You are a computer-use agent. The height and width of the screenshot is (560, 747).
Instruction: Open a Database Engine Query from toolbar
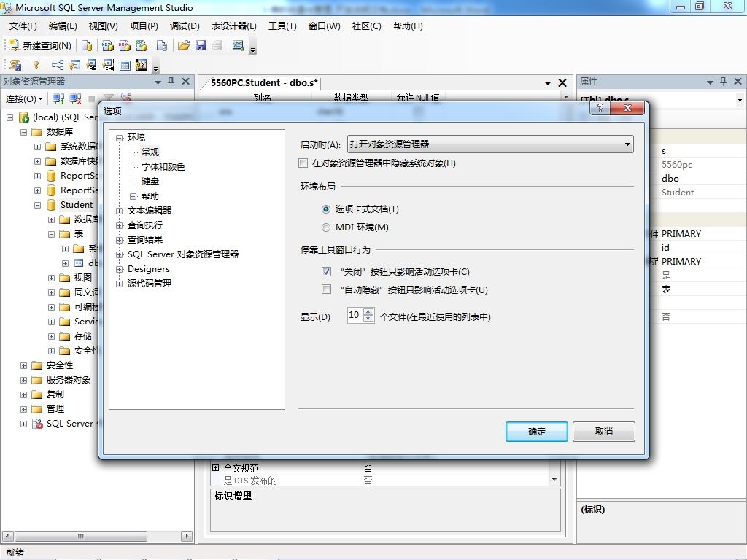tap(87, 46)
